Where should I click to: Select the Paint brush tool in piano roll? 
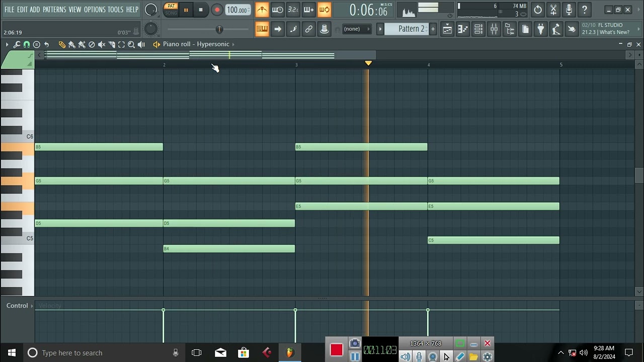[x=72, y=45]
